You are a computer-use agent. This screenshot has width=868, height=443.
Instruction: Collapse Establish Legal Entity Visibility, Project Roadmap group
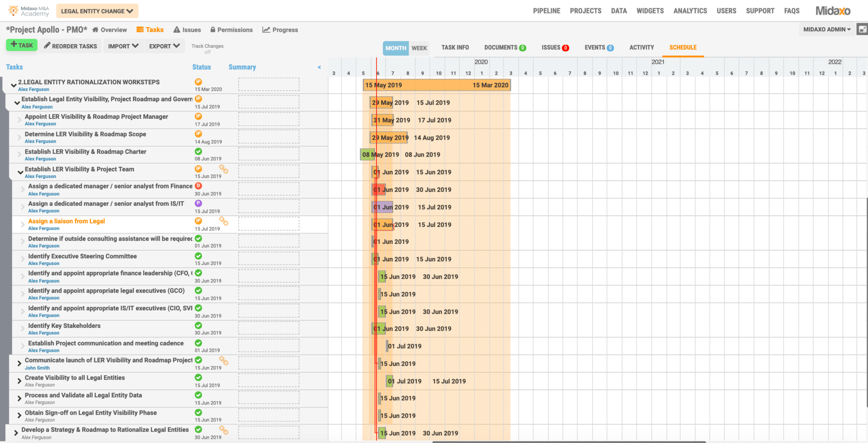17,102
